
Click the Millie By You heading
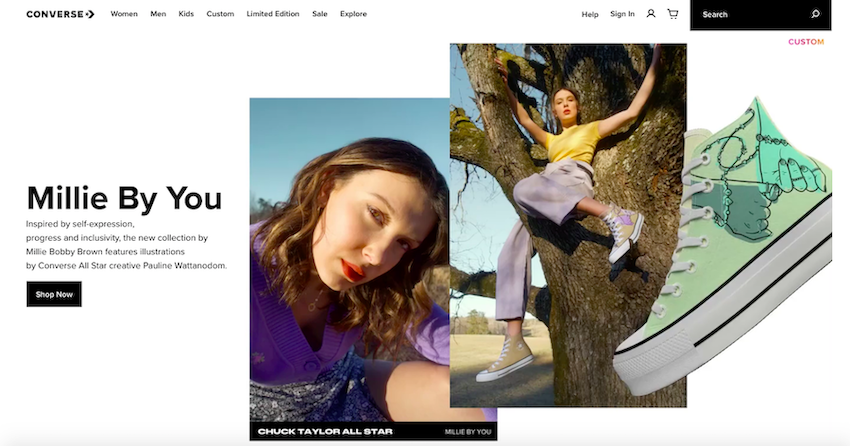pyautogui.click(x=124, y=198)
